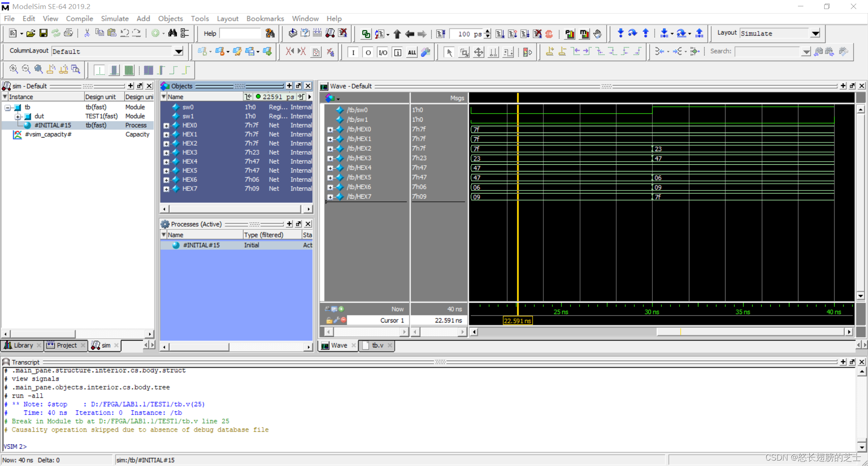Viewport: 868px width, 466px height.
Task: Toggle the output ports filter 'O'
Action: coord(368,52)
